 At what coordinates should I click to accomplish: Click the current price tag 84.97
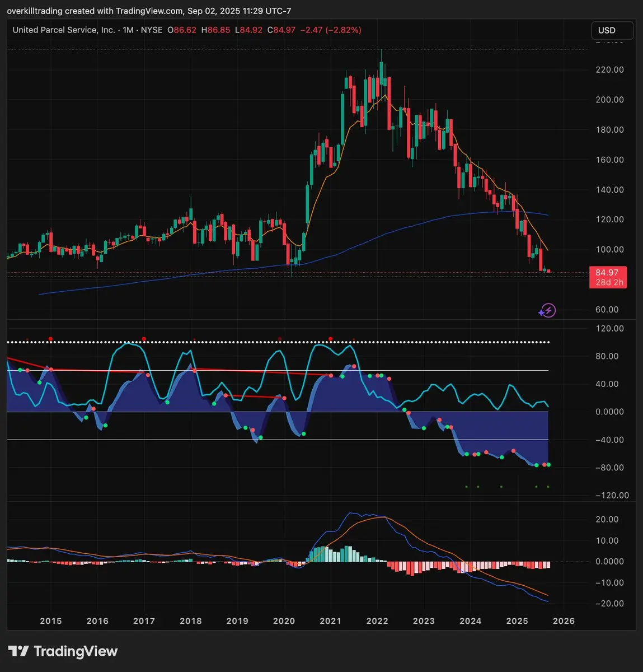coord(608,277)
